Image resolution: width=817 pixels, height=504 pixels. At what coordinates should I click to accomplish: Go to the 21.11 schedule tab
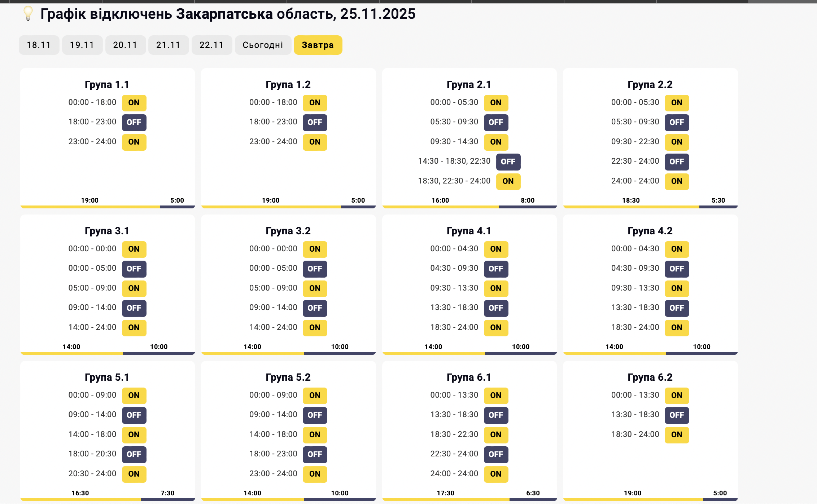tap(169, 45)
